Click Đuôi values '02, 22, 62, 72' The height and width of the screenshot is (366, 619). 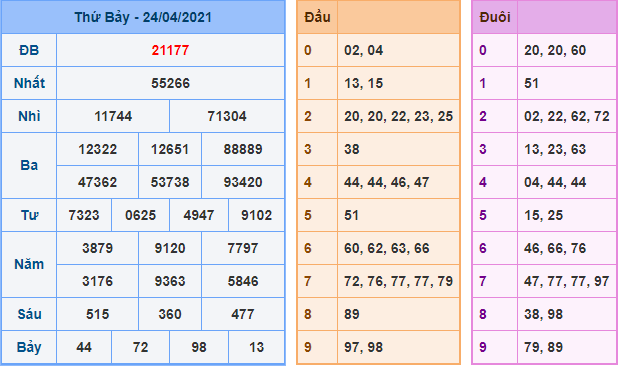coord(567,116)
